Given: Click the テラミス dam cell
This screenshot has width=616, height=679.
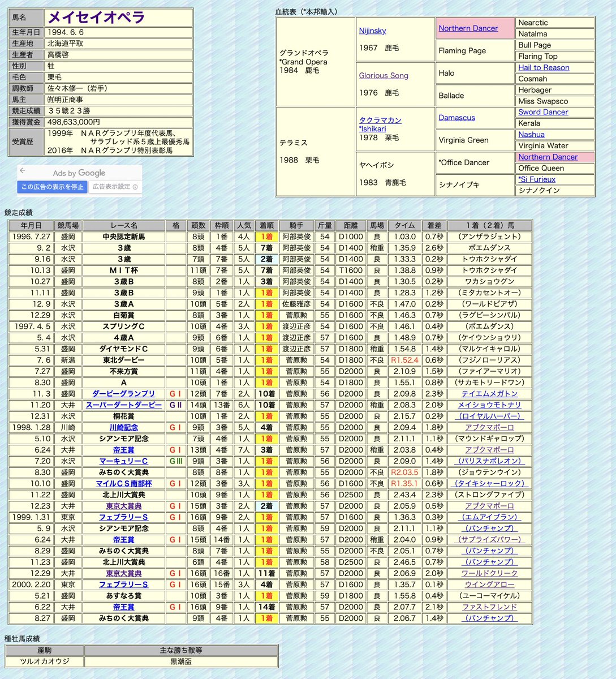Looking at the screenshot, I should pos(315,152).
